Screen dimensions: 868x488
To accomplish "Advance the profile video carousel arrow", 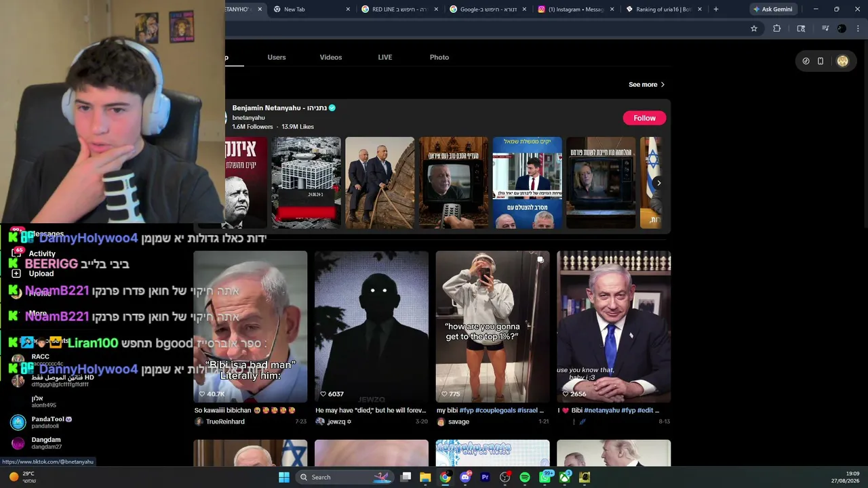I will pos(658,183).
